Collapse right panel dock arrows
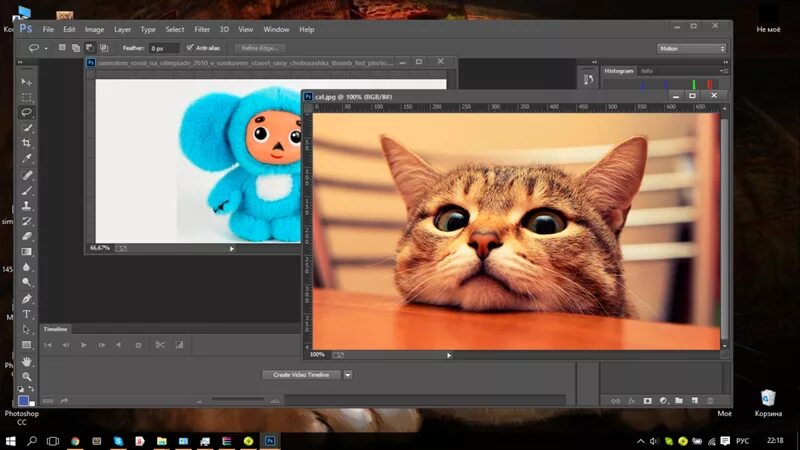The image size is (800, 450). click(726, 62)
